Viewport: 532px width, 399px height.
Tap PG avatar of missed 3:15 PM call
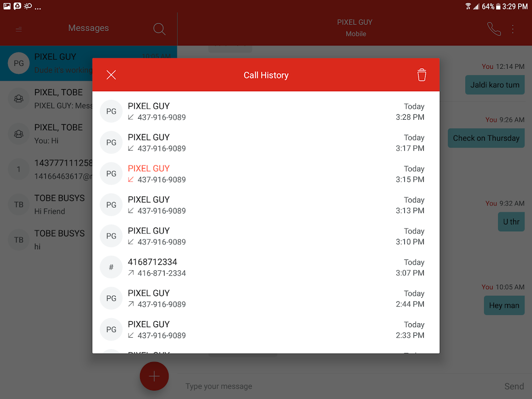(x=111, y=174)
